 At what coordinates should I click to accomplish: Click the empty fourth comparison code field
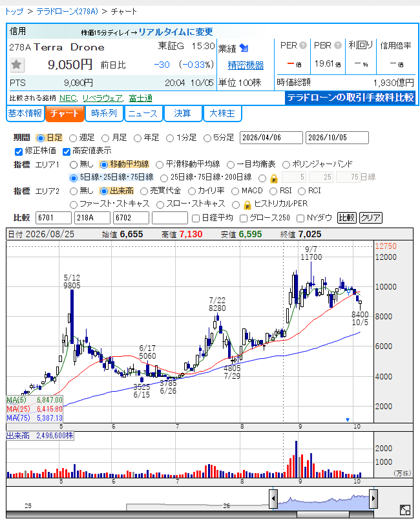(x=170, y=218)
